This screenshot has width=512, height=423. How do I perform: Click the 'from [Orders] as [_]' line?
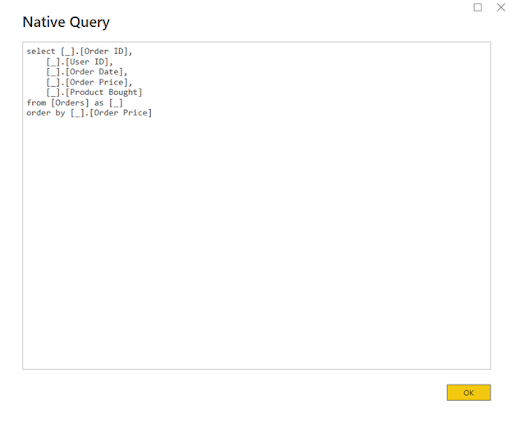[x=75, y=103]
